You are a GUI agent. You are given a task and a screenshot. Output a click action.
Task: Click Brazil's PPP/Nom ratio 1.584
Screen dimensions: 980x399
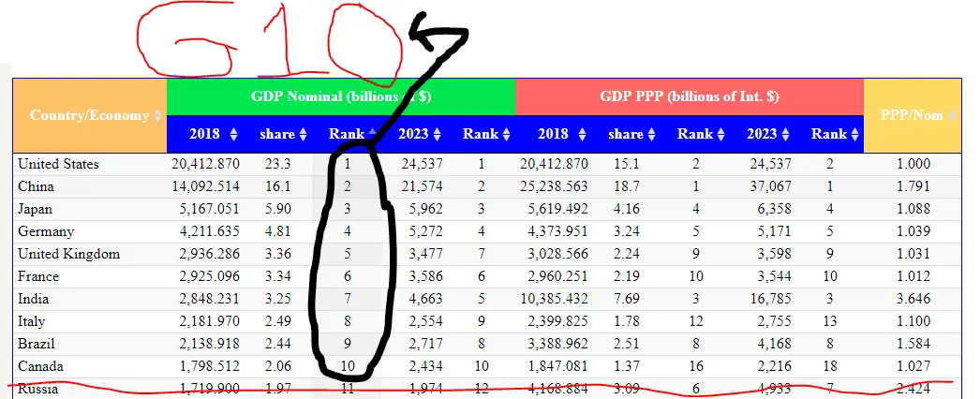tap(913, 344)
